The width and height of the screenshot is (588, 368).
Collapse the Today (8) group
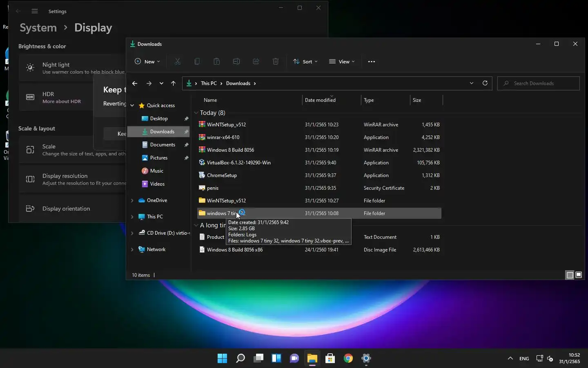(x=196, y=113)
